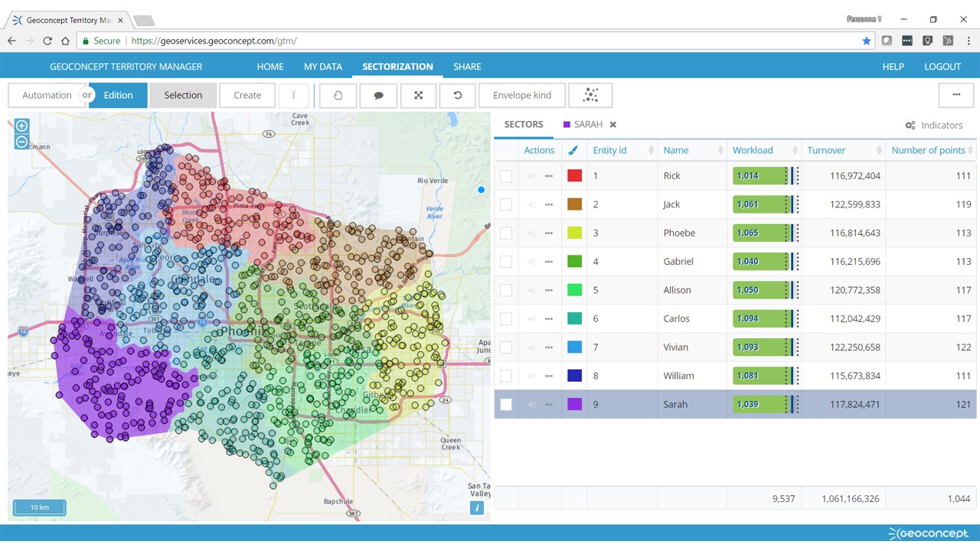Open the Indicators settings

pos(934,125)
